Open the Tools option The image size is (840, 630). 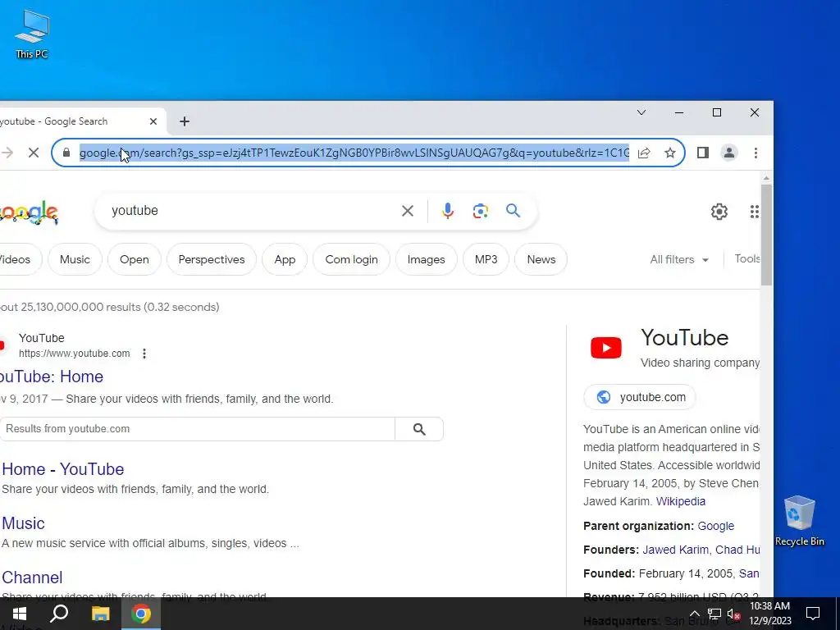click(746, 258)
